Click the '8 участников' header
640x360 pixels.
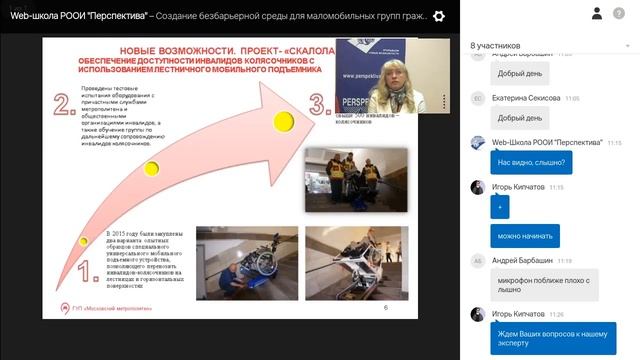click(495, 46)
